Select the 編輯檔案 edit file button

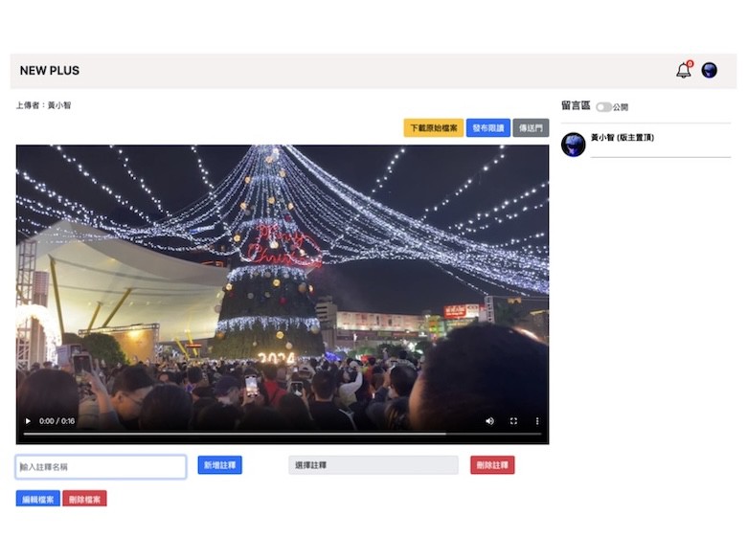click(37, 499)
